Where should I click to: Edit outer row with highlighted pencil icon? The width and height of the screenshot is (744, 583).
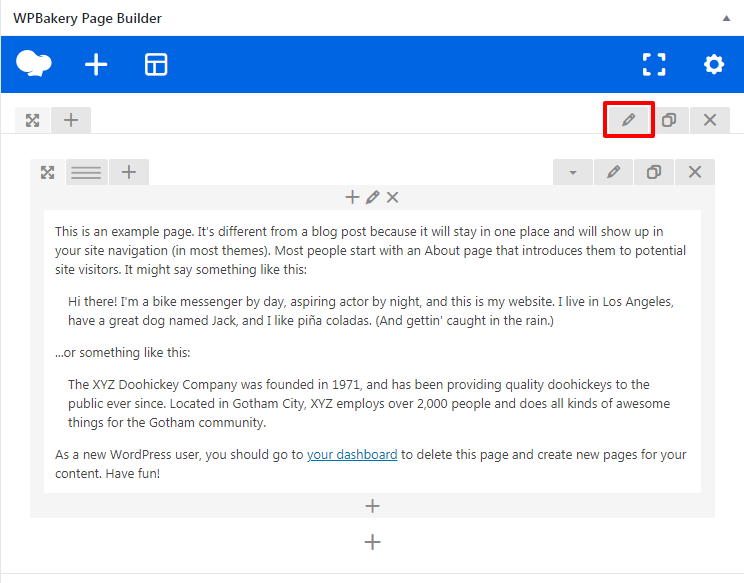[629, 120]
